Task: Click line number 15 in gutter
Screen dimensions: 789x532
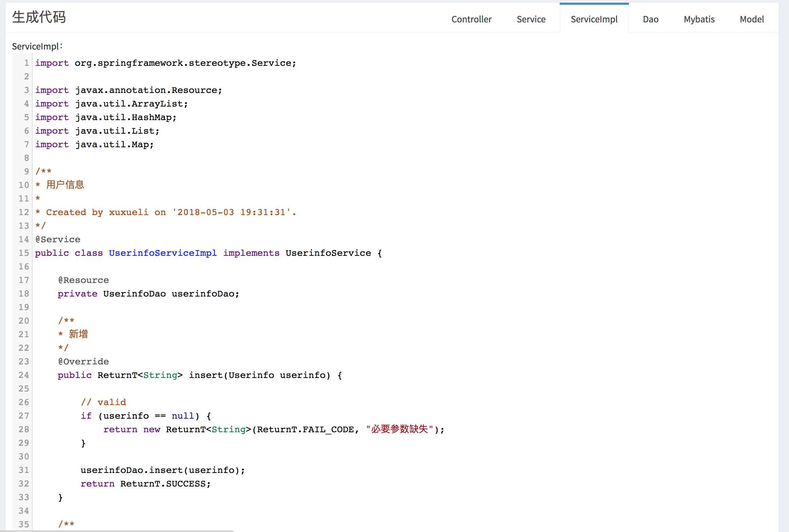Action: [24, 253]
